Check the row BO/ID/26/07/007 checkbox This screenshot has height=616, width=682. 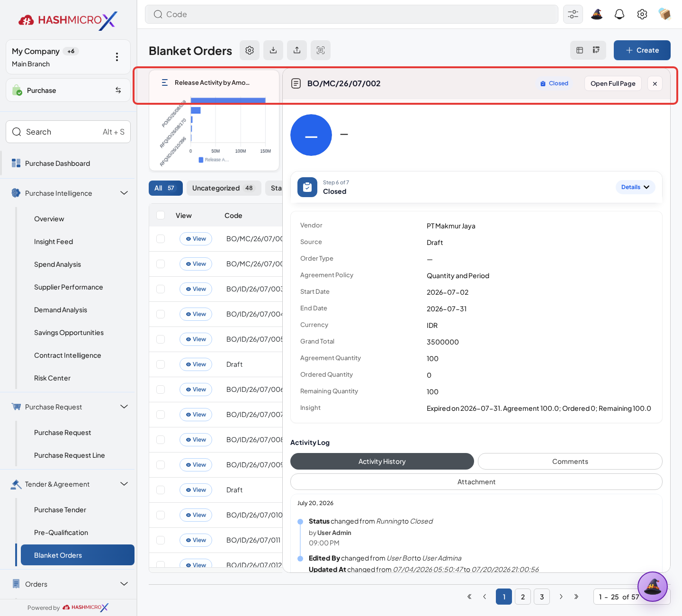[x=161, y=415]
